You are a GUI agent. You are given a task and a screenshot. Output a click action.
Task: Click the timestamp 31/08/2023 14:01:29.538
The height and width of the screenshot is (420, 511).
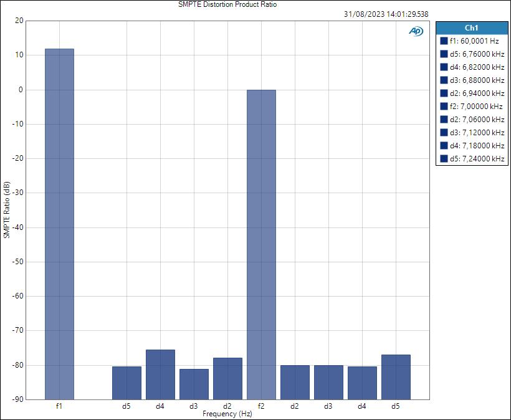coord(386,14)
